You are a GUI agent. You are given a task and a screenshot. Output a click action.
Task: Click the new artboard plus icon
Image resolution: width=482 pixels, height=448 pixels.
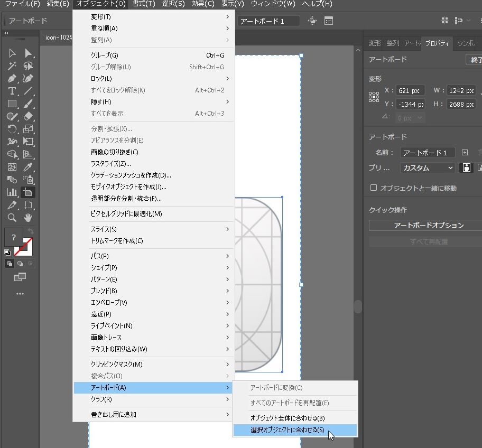click(465, 153)
